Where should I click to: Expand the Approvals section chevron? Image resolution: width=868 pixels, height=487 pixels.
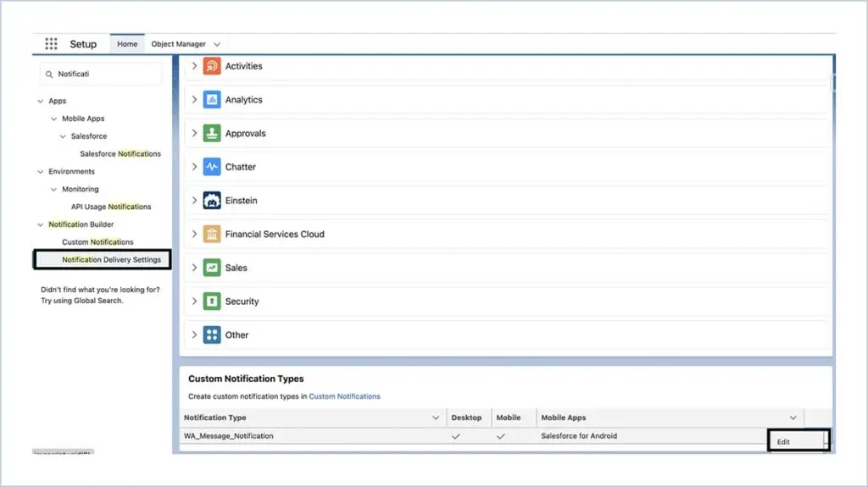pos(194,133)
